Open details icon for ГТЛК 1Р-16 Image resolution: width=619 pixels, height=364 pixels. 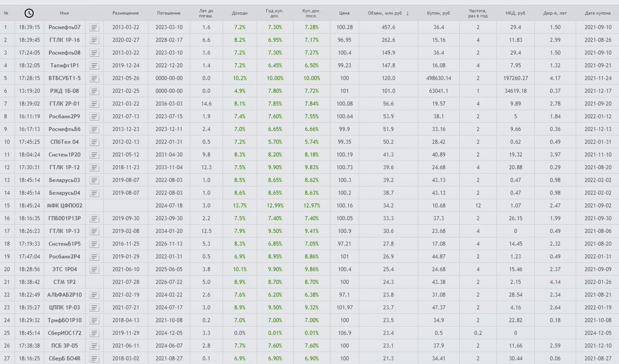pos(94,40)
